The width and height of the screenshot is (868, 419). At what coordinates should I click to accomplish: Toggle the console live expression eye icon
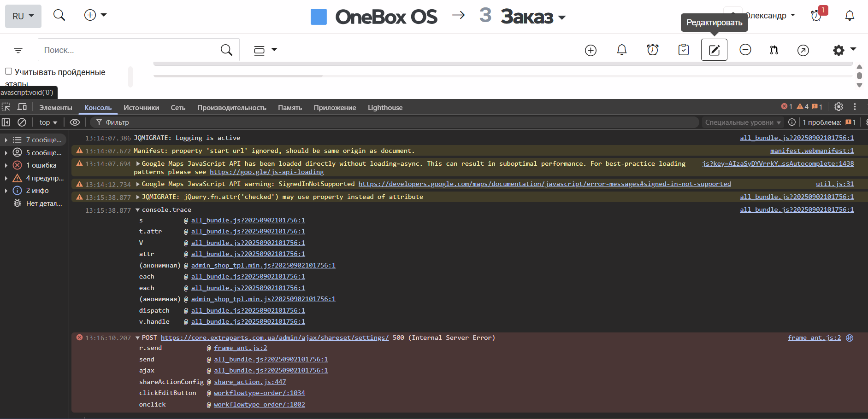[x=75, y=122]
